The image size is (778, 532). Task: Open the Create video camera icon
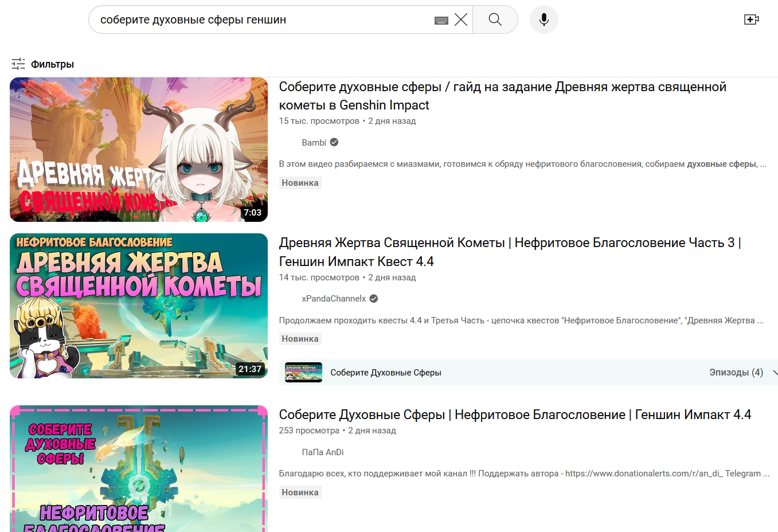tap(751, 19)
